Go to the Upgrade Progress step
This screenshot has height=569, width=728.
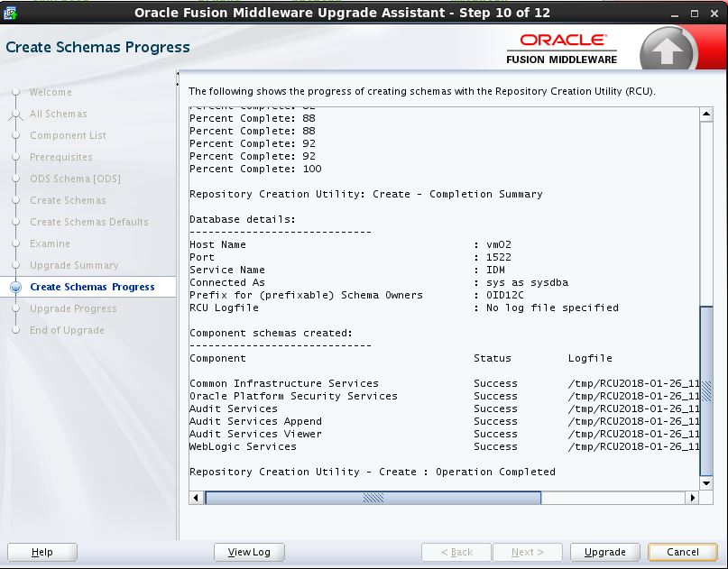point(73,308)
